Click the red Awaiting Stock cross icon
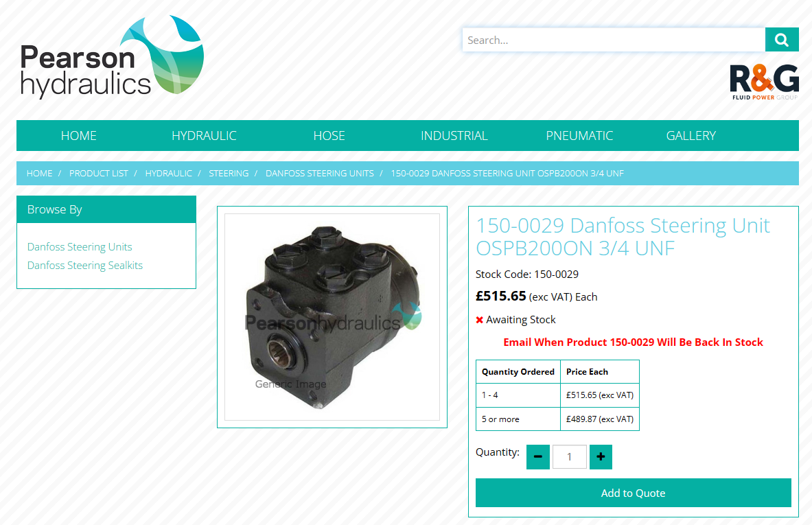This screenshot has width=812, height=525. pos(480,320)
